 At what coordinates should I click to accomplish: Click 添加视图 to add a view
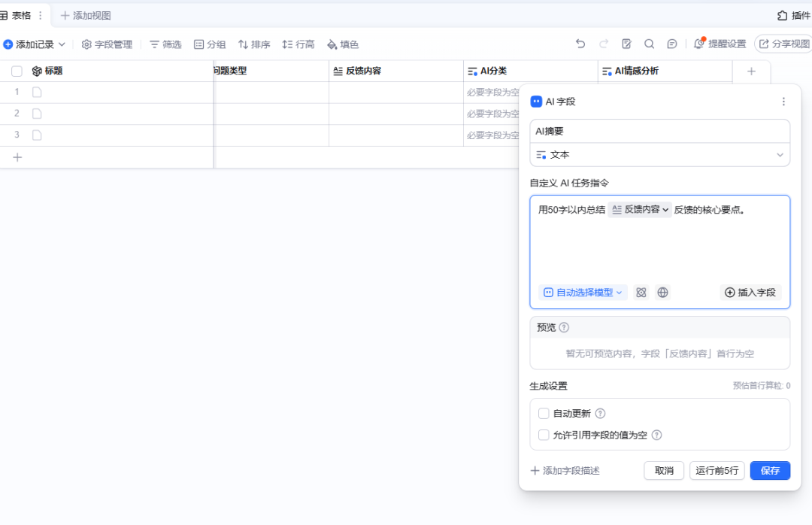pos(86,16)
